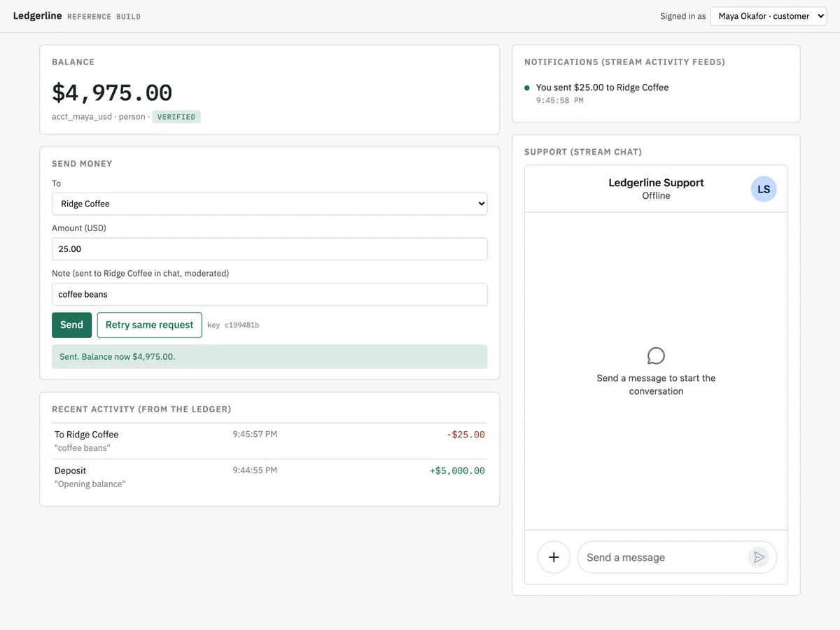Click the VERIFIED badge
Image resolution: width=840 pixels, height=630 pixels.
pyautogui.click(x=176, y=117)
